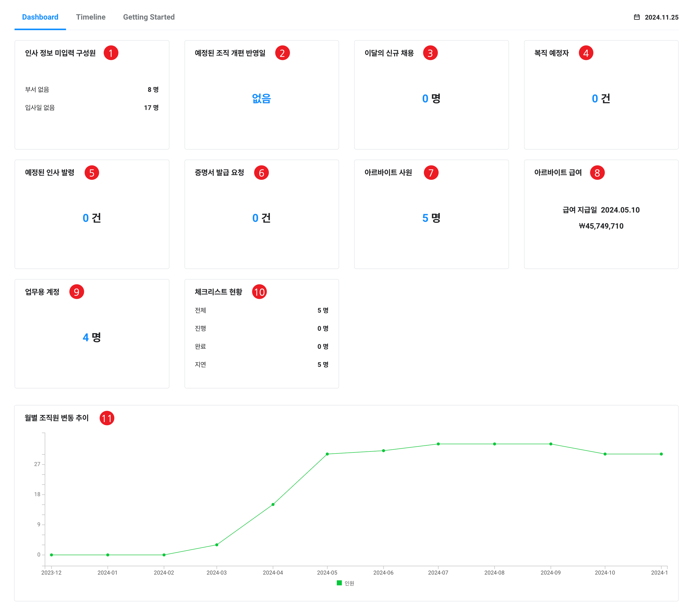Click the green 인원 legend square
This screenshot has height=616, width=694.
(339, 583)
